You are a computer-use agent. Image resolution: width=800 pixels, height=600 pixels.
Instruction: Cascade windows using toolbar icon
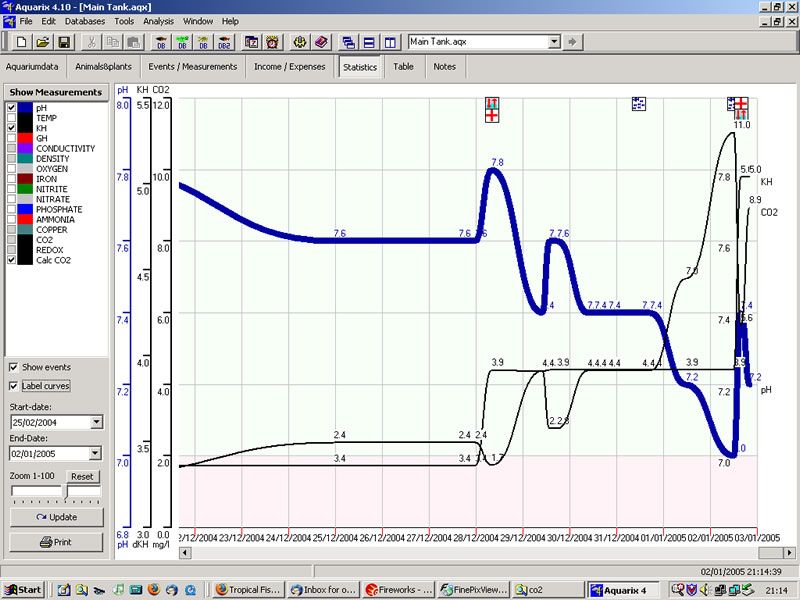[348, 42]
